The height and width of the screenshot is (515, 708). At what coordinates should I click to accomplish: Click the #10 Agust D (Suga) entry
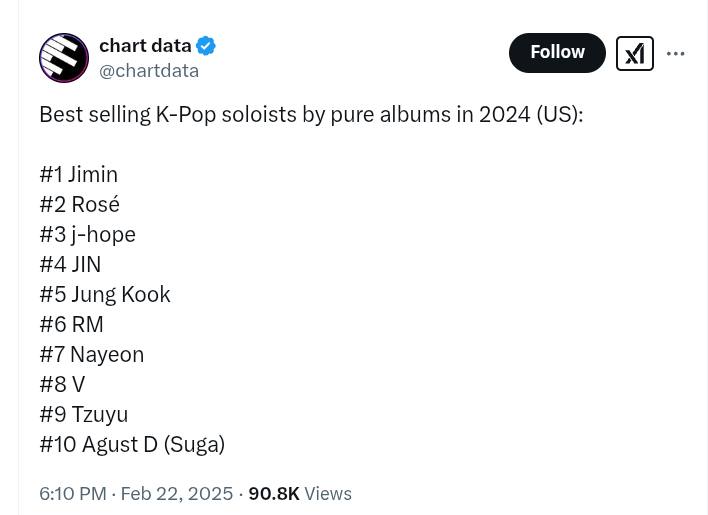132,444
